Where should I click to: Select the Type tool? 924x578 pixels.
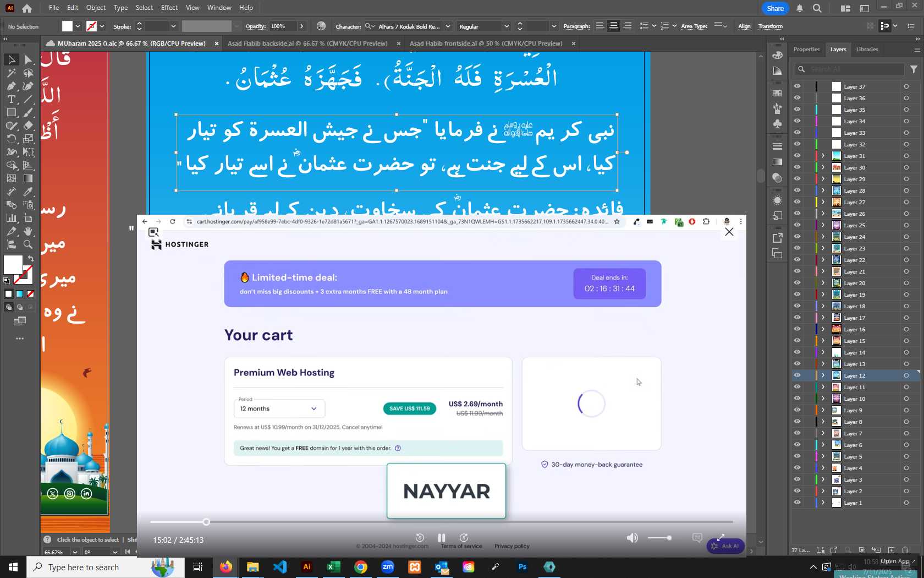click(11, 99)
